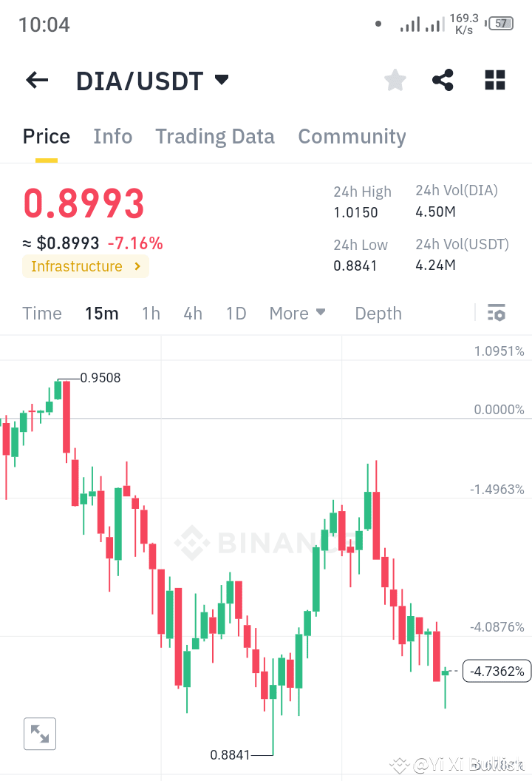The height and width of the screenshot is (781, 532).
Task: Switch chart interval to 1D
Action: 236,314
